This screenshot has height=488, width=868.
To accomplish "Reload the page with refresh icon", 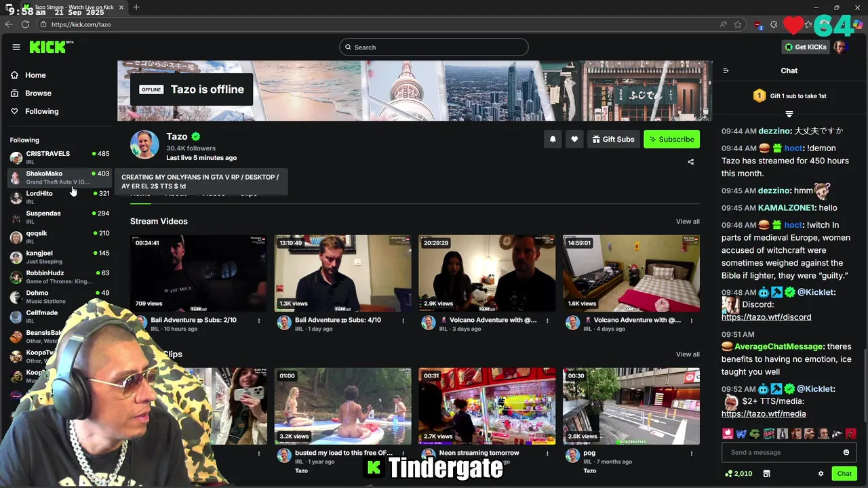I will pyautogui.click(x=25, y=24).
